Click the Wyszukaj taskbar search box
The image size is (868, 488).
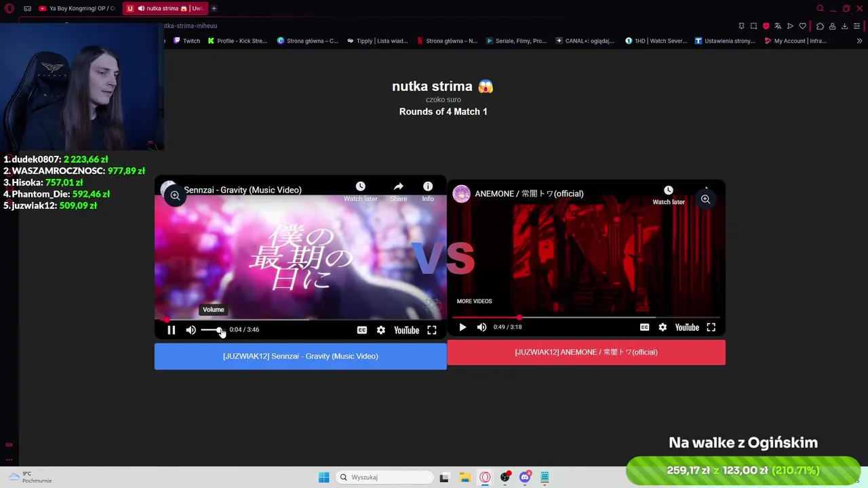385,477
